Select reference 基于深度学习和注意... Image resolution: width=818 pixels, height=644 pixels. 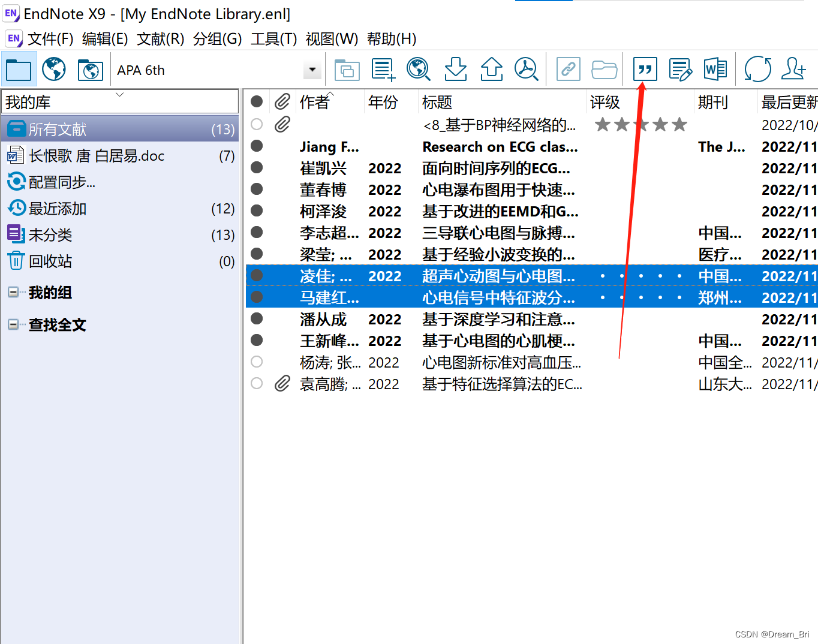point(498,319)
